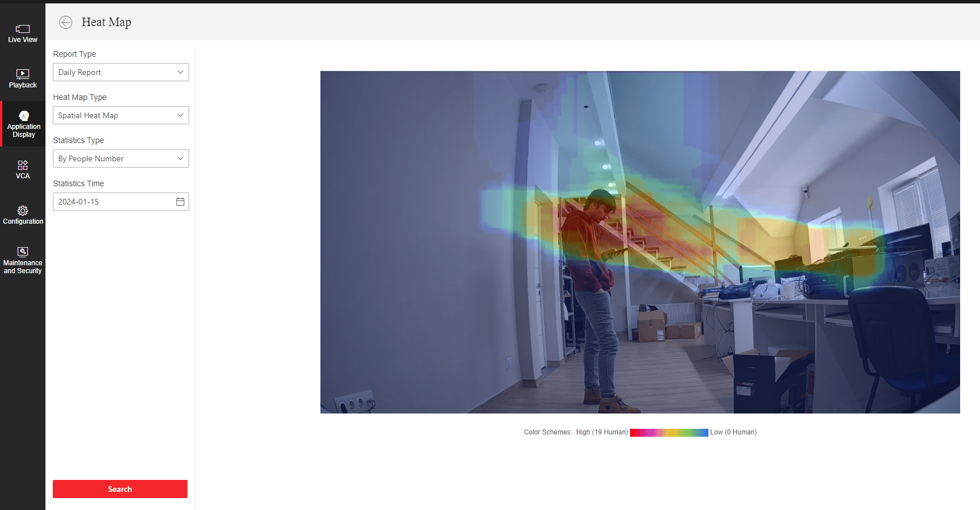980x510 pixels.
Task: Click the Heat Map page title
Action: 106,22
